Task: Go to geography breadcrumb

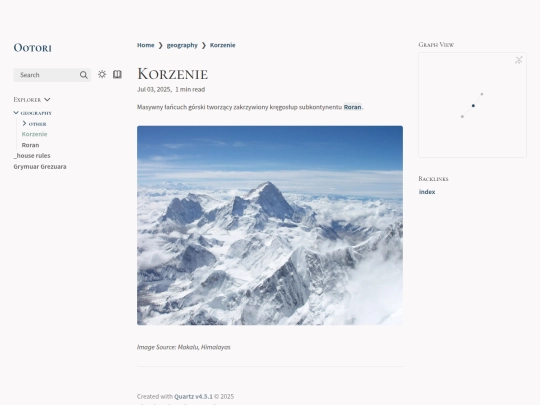Action: [182, 45]
